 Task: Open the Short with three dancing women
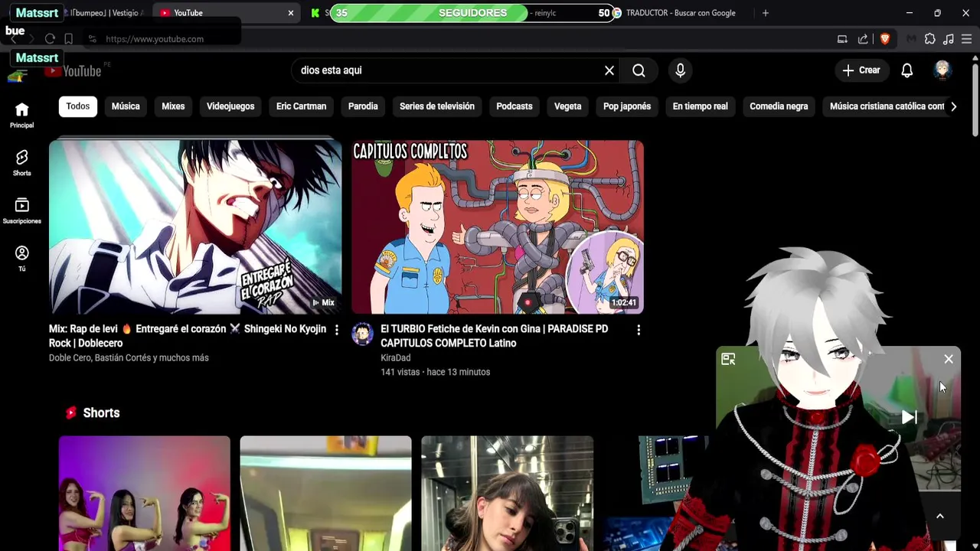coord(144,494)
